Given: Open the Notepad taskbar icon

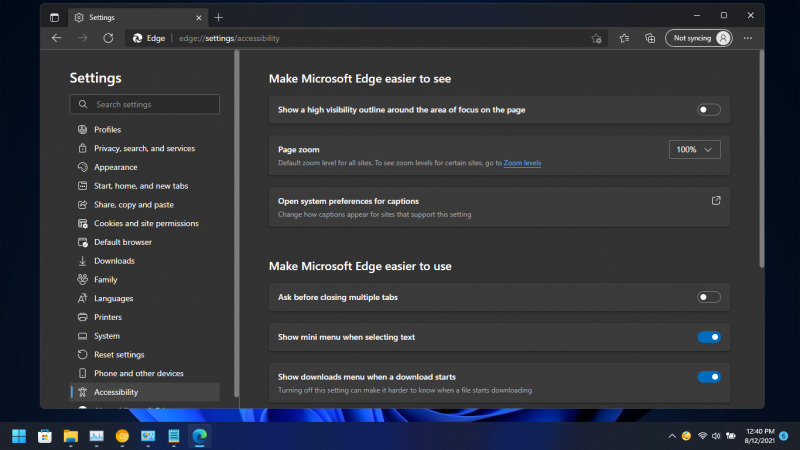Looking at the screenshot, I should (173, 436).
